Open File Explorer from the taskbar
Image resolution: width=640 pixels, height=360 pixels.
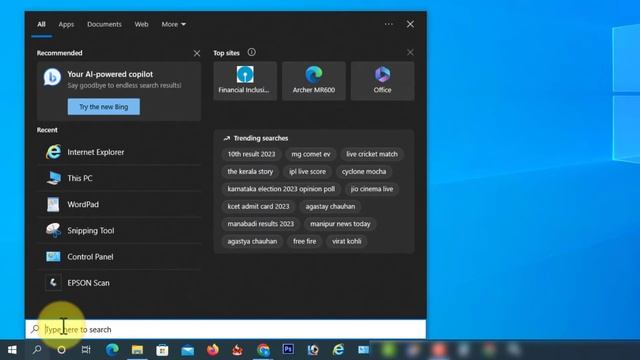click(137, 350)
